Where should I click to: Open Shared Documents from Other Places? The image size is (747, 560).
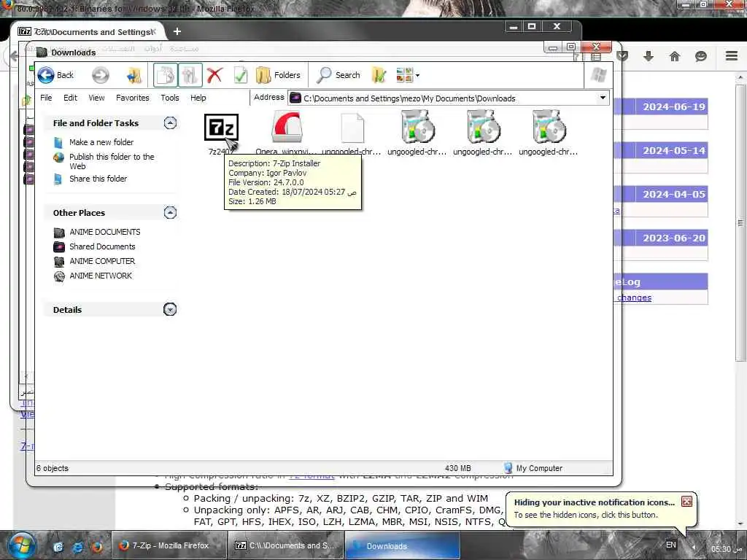[102, 246]
